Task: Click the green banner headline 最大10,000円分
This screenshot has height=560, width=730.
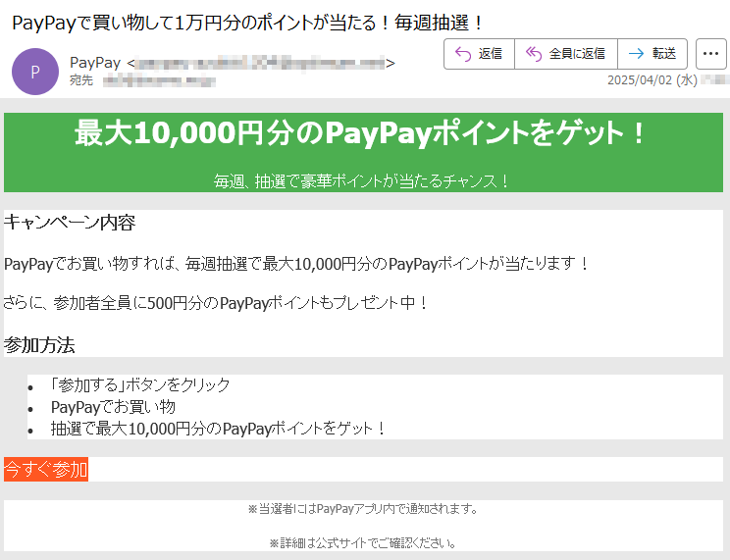Action: [x=359, y=132]
